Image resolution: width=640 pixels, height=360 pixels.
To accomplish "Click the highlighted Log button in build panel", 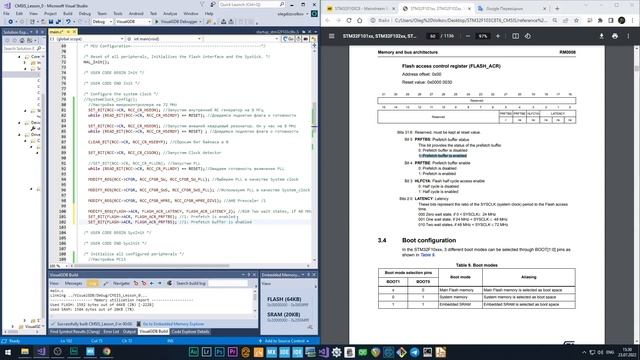I will [93, 283].
